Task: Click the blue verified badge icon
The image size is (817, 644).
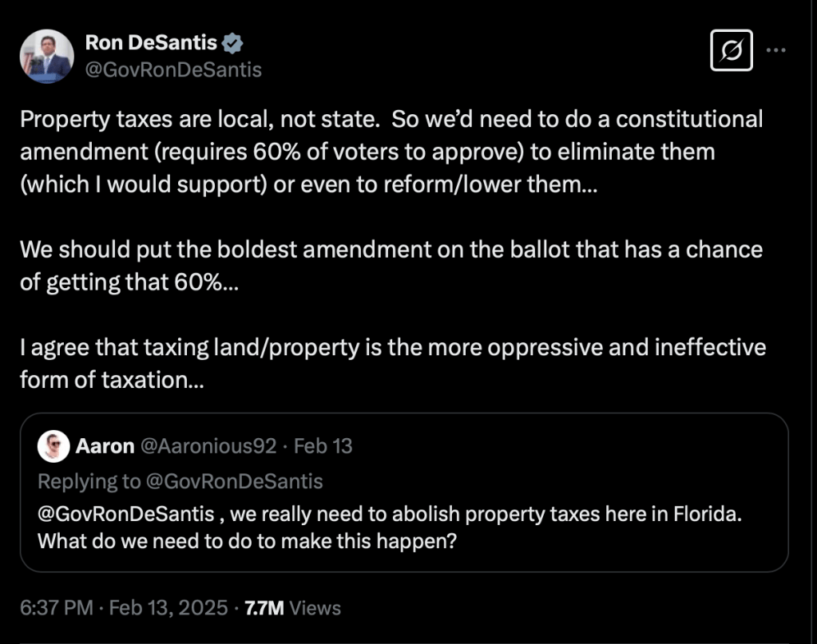Action: [x=232, y=43]
